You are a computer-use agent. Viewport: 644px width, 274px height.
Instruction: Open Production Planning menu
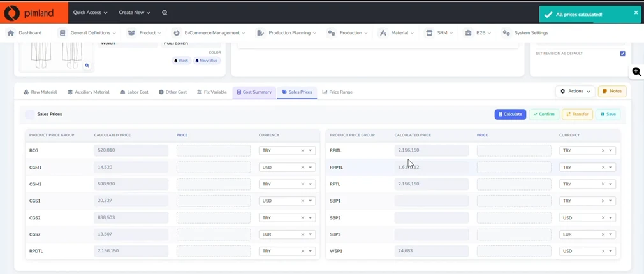(286, 32)
